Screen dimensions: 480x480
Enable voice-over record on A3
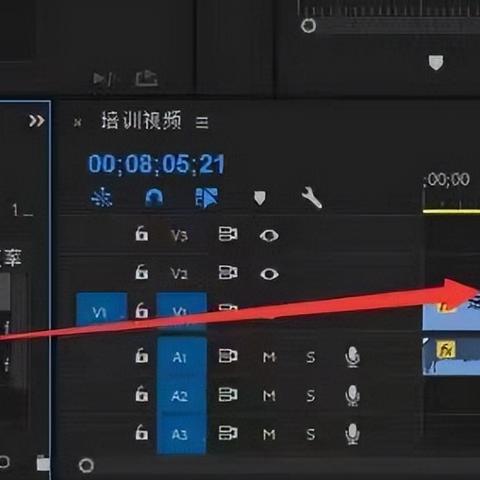(352, 434)
